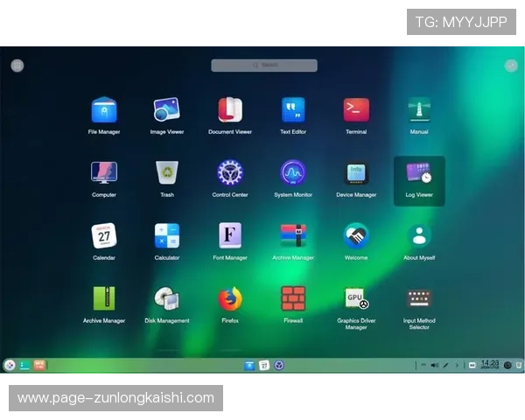
Task: Click the launcher search field
Action: tap(264, 66)
